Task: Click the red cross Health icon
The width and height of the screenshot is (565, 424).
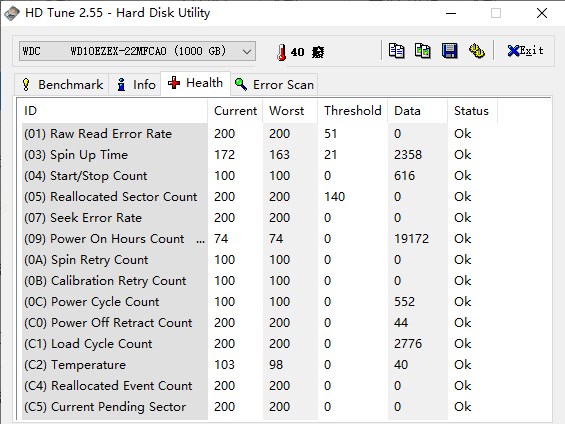Action: coord(174,83)
